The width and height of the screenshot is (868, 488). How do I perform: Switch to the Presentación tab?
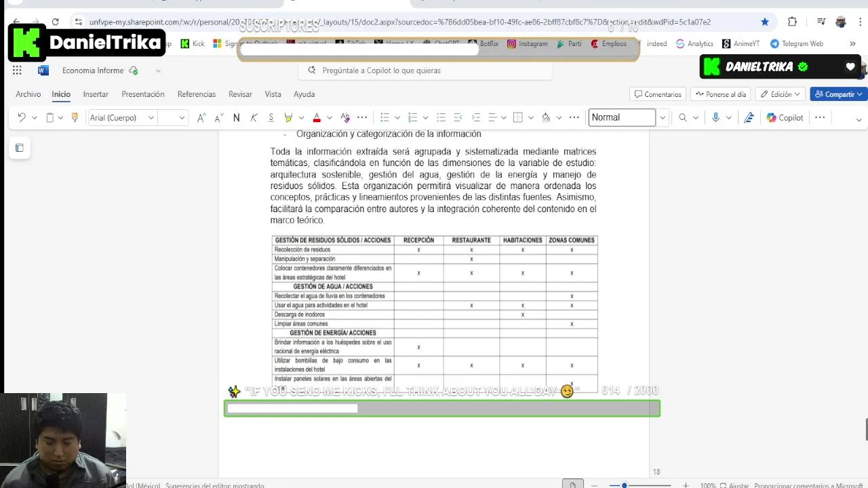(143, 94)
